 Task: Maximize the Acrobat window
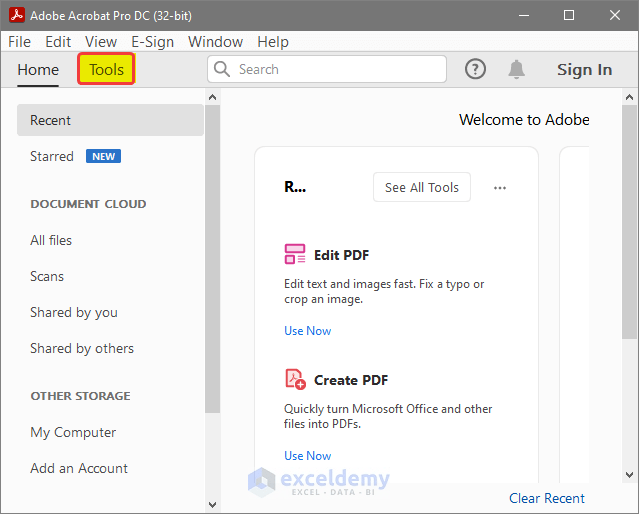(569, 15)
